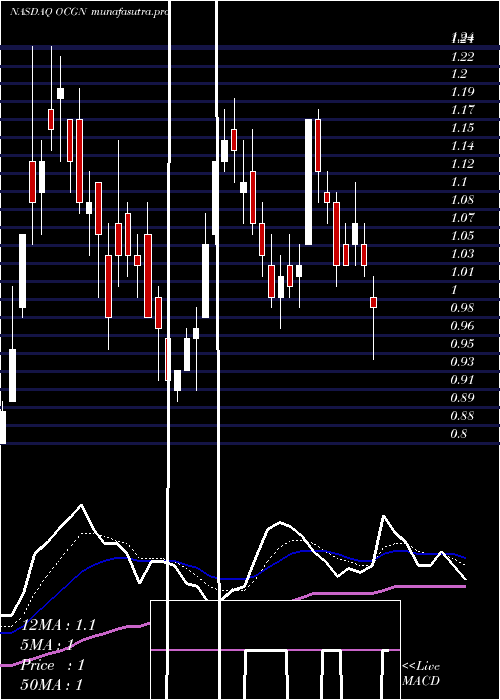Click the 1.08 price axis label
Viewport: 500px width, 700px height.
click(x=462, y=200)
